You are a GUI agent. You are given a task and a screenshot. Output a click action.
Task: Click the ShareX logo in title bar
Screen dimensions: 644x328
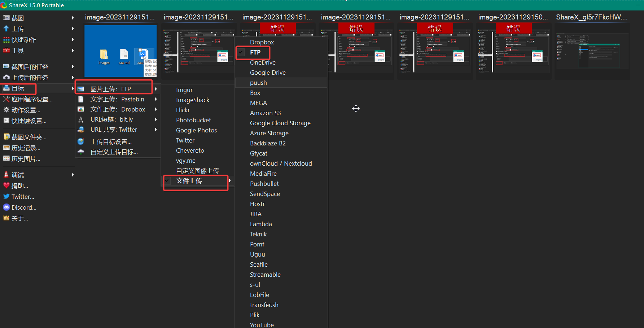coord(4,5)
